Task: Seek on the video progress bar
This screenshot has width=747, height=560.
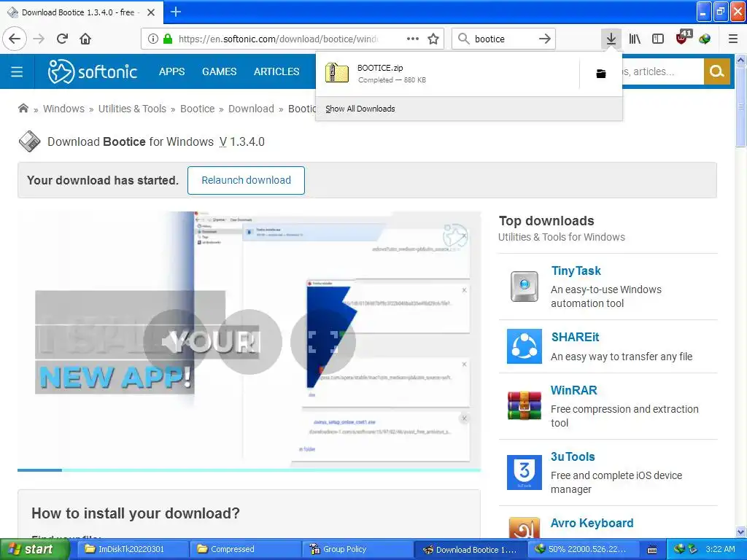Action: [249, 470]
